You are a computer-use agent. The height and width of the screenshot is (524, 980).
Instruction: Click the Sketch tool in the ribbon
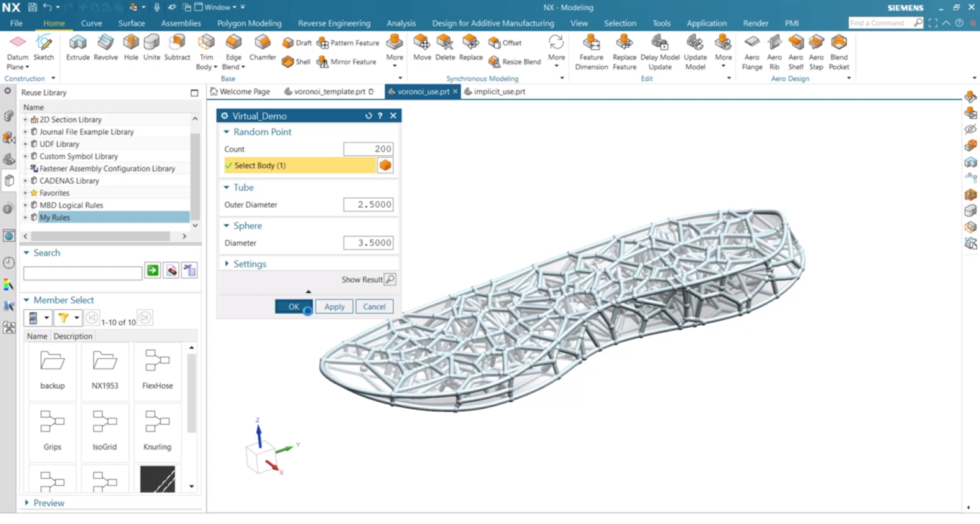[x=44, y=48]
